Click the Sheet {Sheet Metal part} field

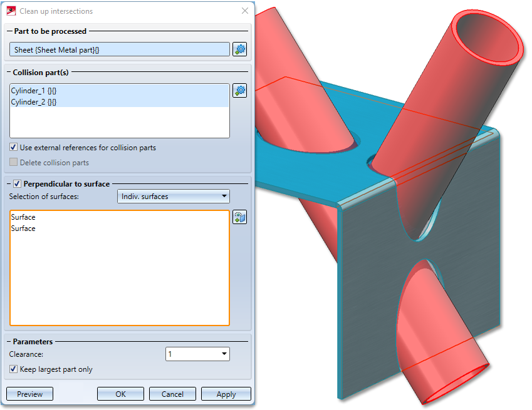point(120,49)
